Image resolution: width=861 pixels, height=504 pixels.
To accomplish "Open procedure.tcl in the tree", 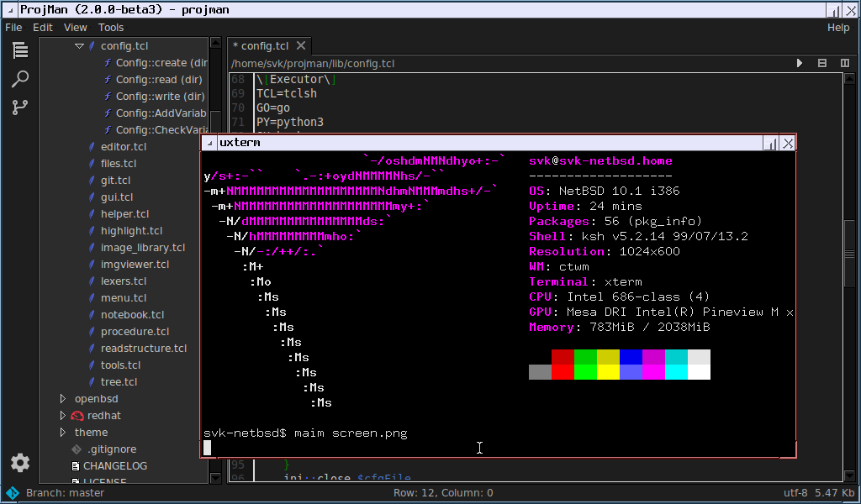I will click(135, 332).
